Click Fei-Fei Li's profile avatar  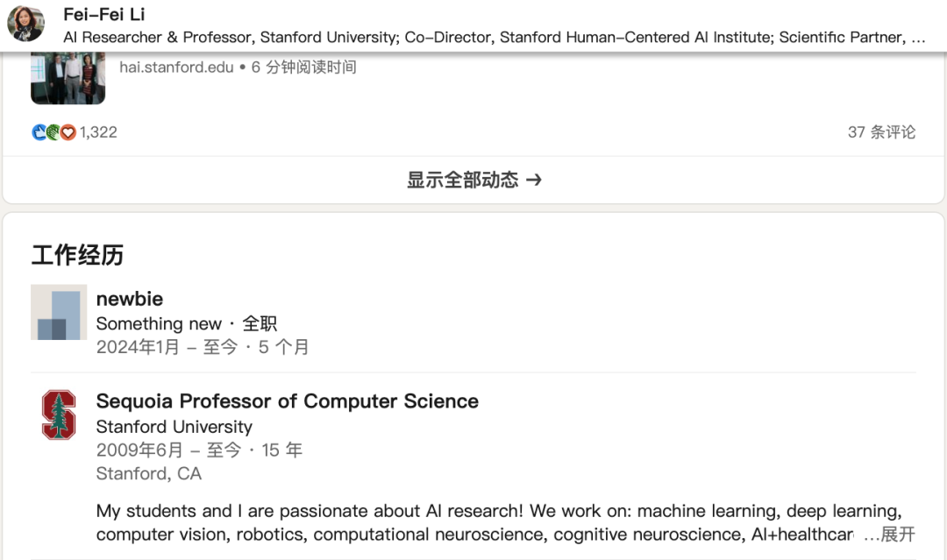25,25
